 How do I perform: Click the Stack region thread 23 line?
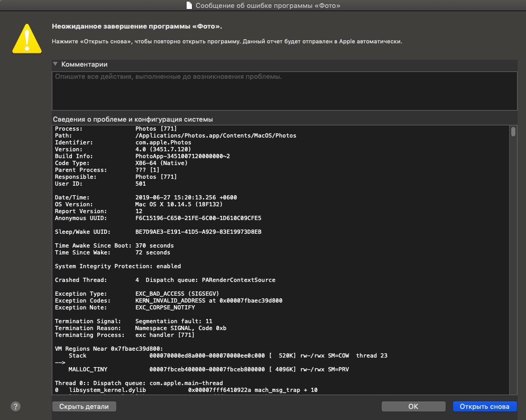[x=228, y=355]
